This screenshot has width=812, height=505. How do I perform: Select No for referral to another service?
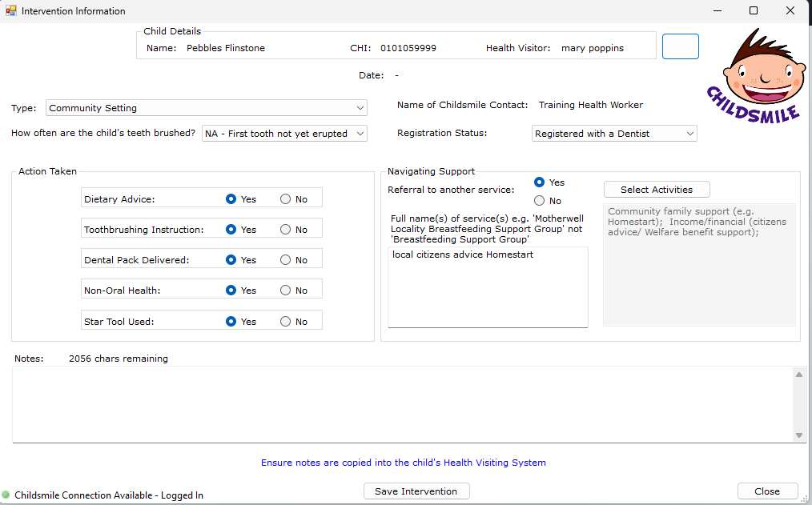(540, 201)
